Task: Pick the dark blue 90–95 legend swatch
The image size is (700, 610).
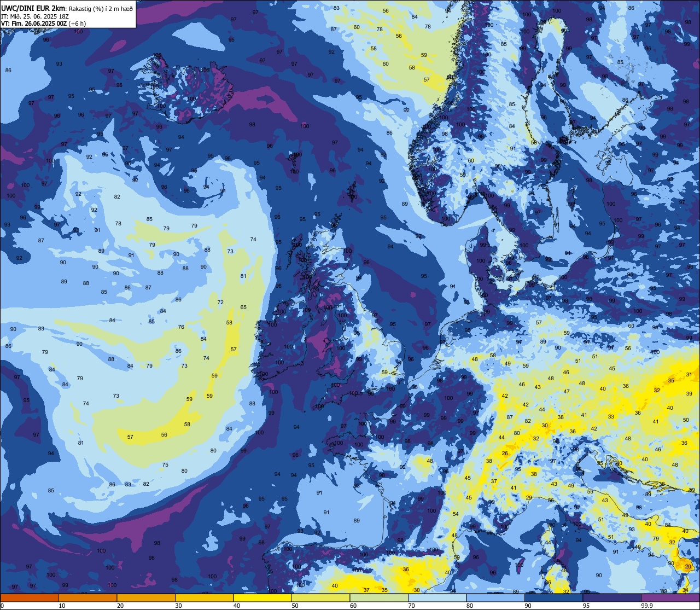Action: pos(553,597)
